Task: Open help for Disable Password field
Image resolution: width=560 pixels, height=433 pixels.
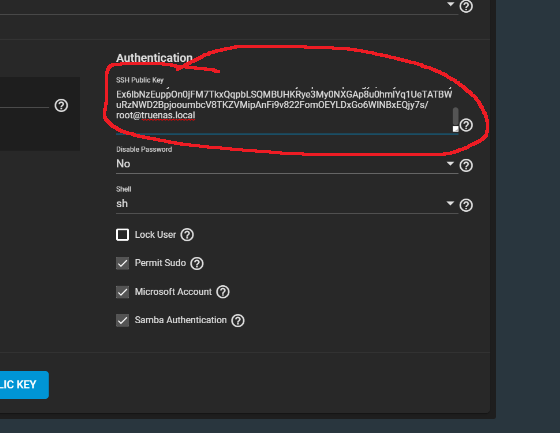Action: pyautogui.click(x=466, y=165)
